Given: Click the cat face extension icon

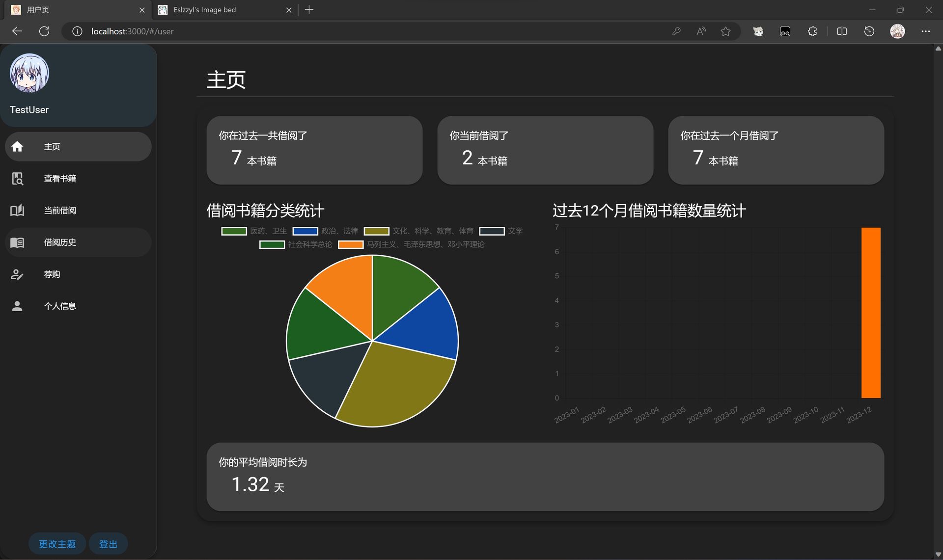Looking at the screenshot, I should click(x=758, y=31).
